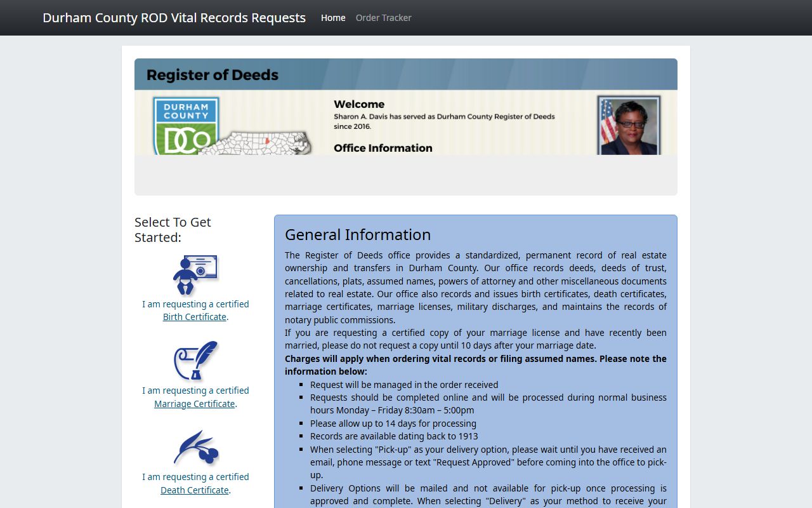Open the Marriage Certificate link
This screenshot has width=812, height=508.
coord(195,404)
